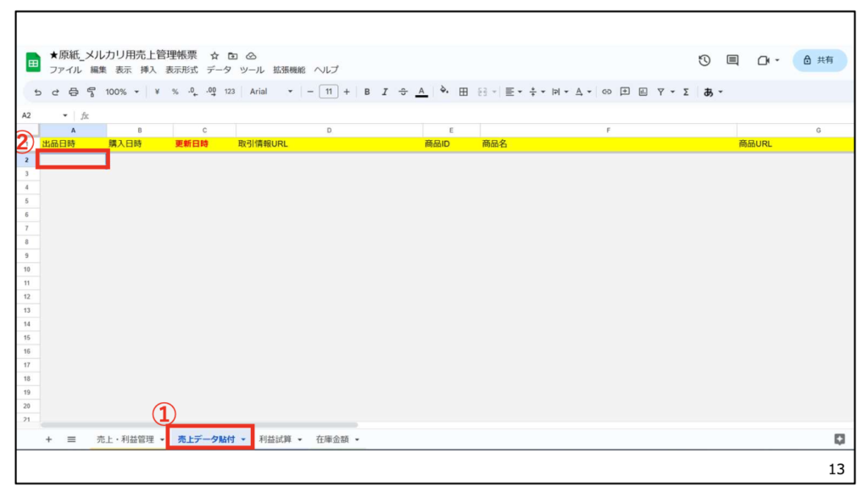Toggle strikethrough formatting

[x=403, y=92]
